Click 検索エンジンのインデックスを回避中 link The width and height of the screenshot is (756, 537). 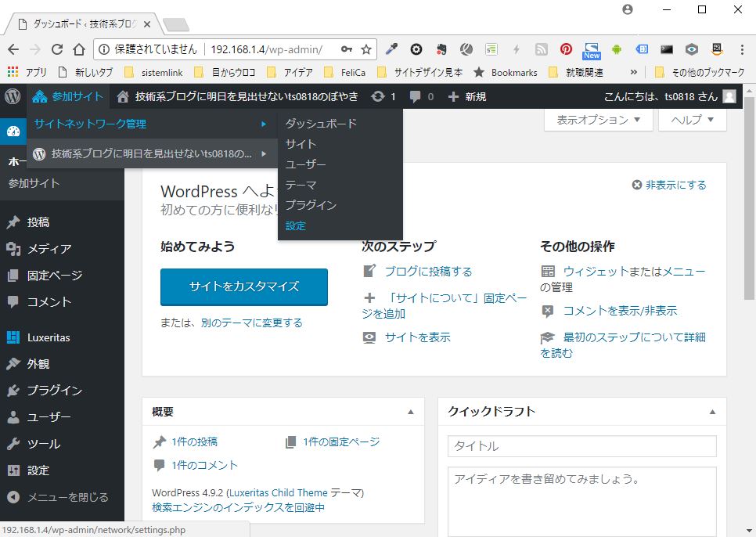pos(238,507)
